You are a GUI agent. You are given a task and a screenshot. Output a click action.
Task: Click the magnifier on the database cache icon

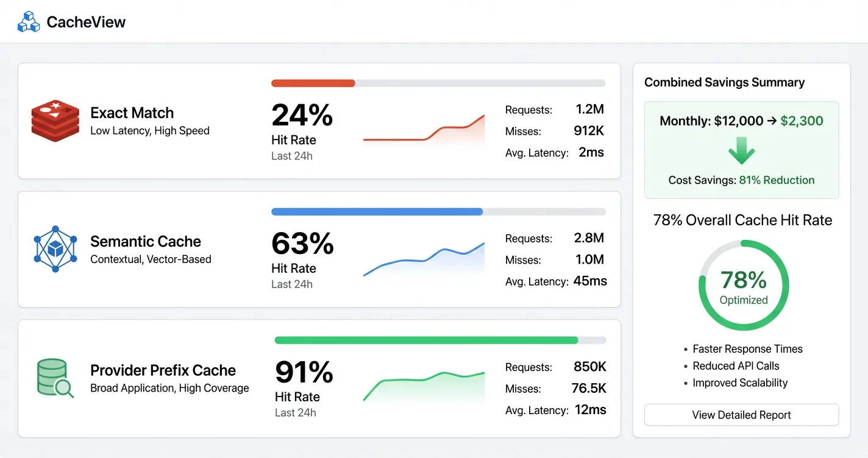coord(63,389)
